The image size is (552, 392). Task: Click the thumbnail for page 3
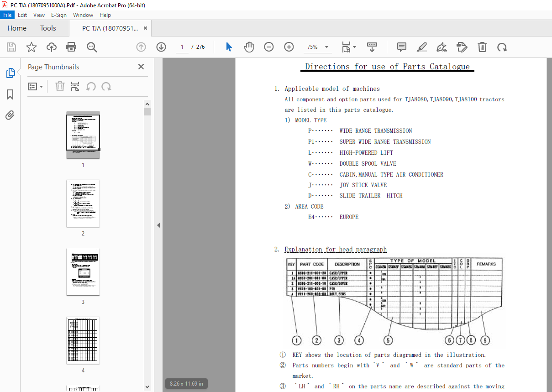tap(83, 272)
